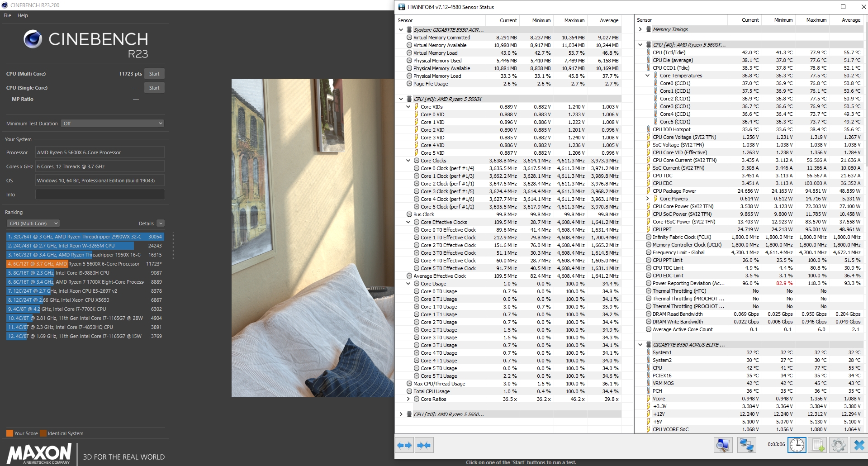868x466 pixels.
Task: Open HWiNFO sensor settings gear icon
Action: point(838,445)
